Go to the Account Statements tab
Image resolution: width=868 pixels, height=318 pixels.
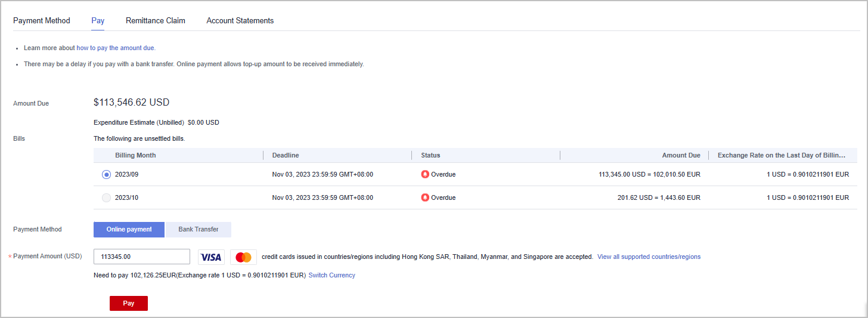point(240,21)
